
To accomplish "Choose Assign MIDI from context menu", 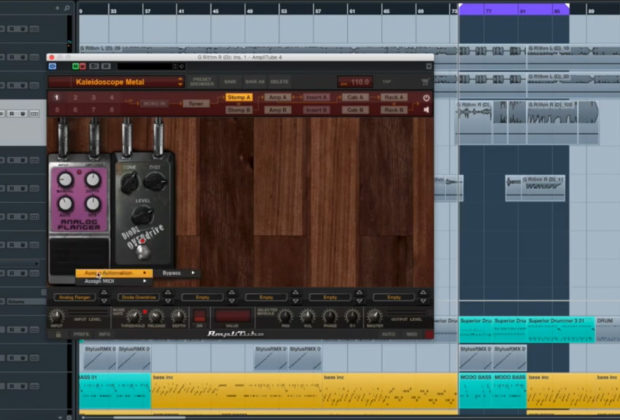I will pos(114,281).
